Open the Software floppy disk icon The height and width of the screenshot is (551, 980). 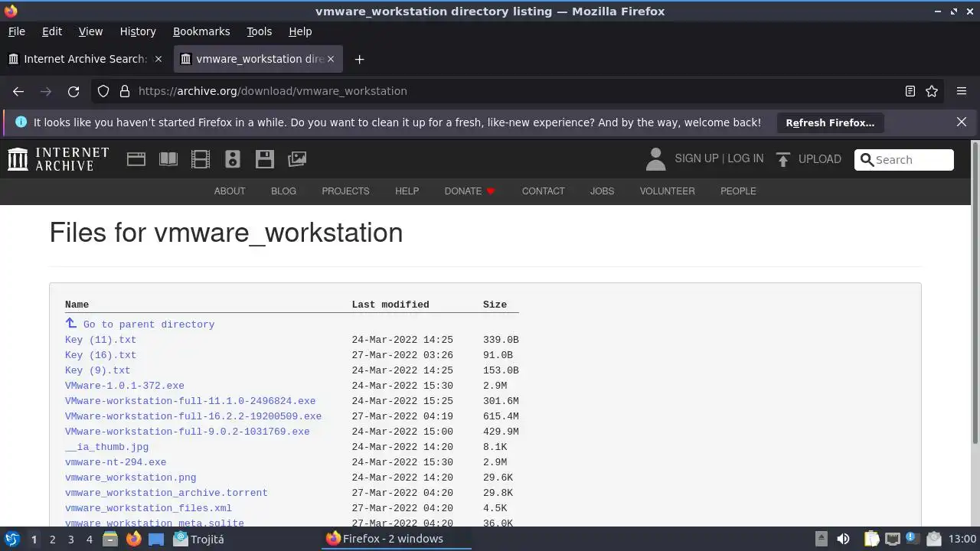[265, 159]
